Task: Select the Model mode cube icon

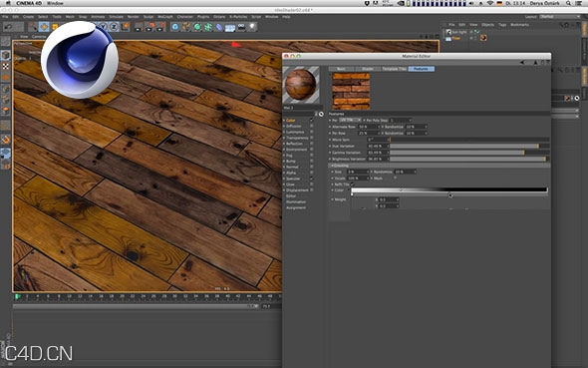Action: tap(6, 55)
